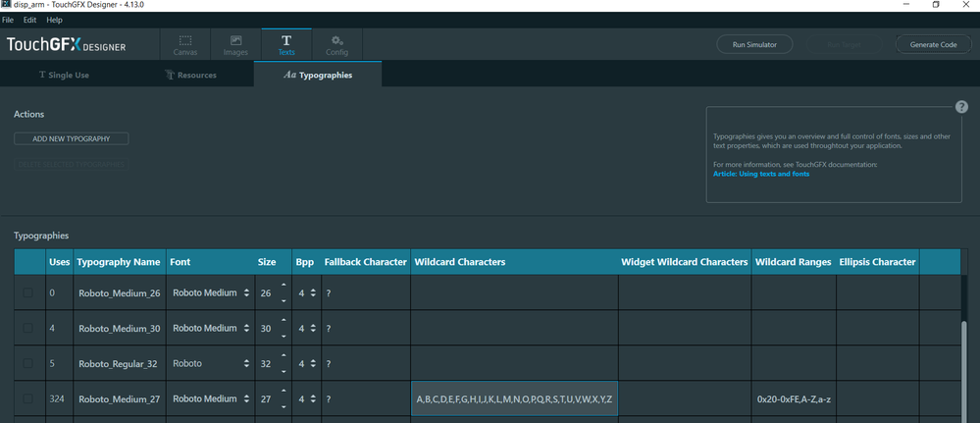Select the Roboto_Regular_32 name cell

click(x=120, y=363)
